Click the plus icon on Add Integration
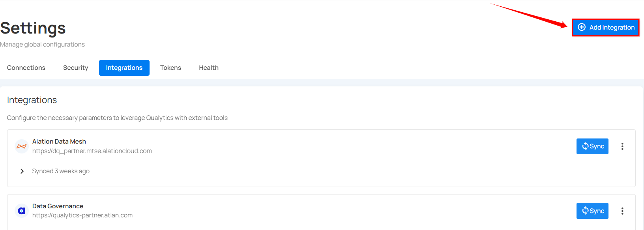The image size is (644, 230). click(x=581, y=27)
